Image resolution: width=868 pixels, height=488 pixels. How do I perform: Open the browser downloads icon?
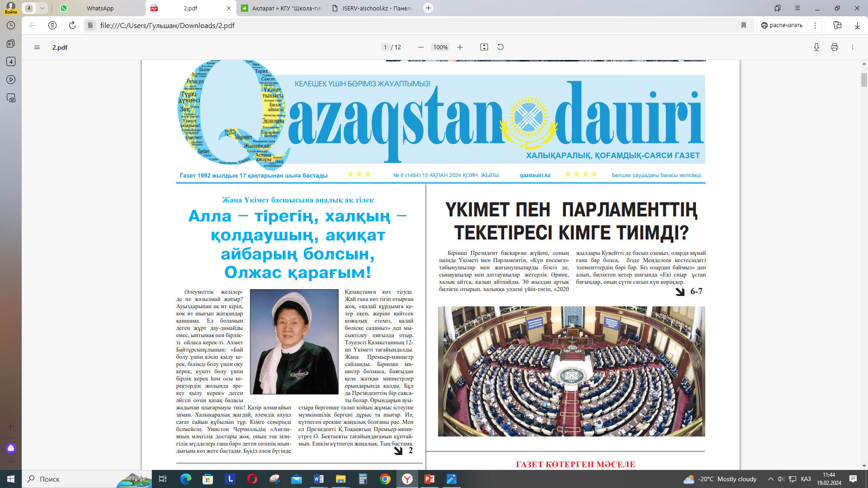pyautogui.click(x=857, y=25)
